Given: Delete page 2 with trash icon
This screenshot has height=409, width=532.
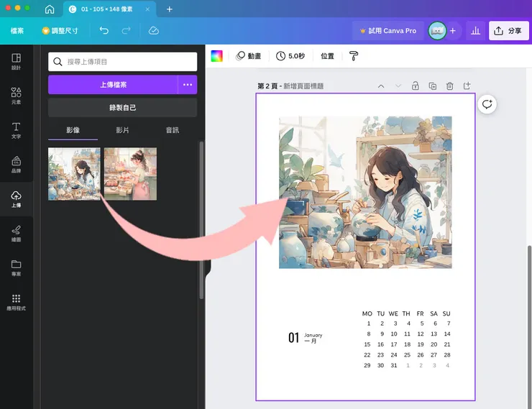Looking at the screenshot, I should 449,86.
